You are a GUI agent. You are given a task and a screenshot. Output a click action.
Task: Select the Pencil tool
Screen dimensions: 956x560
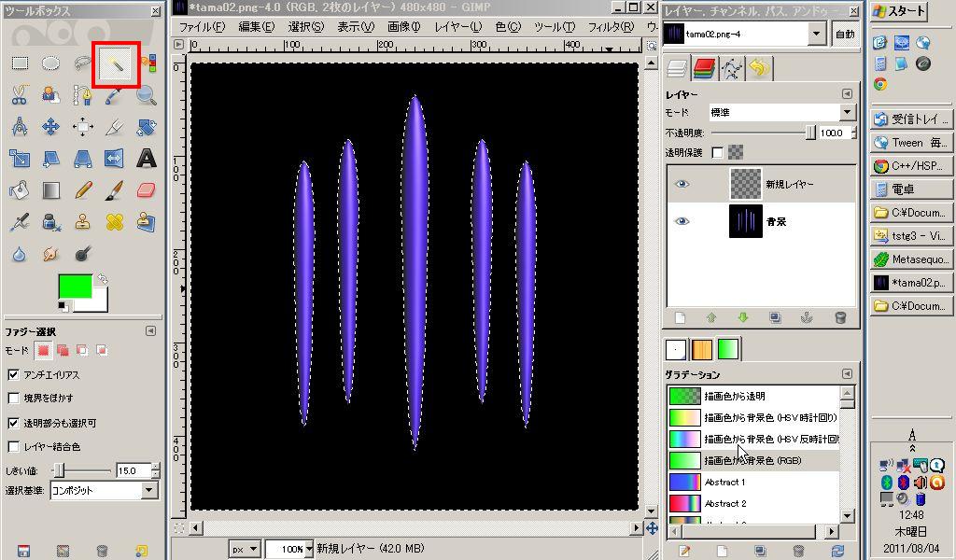[82, 190]
